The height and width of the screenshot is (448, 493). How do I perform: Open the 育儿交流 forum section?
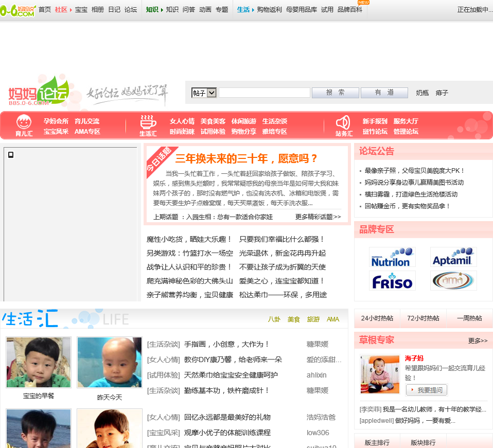point(87,121)
